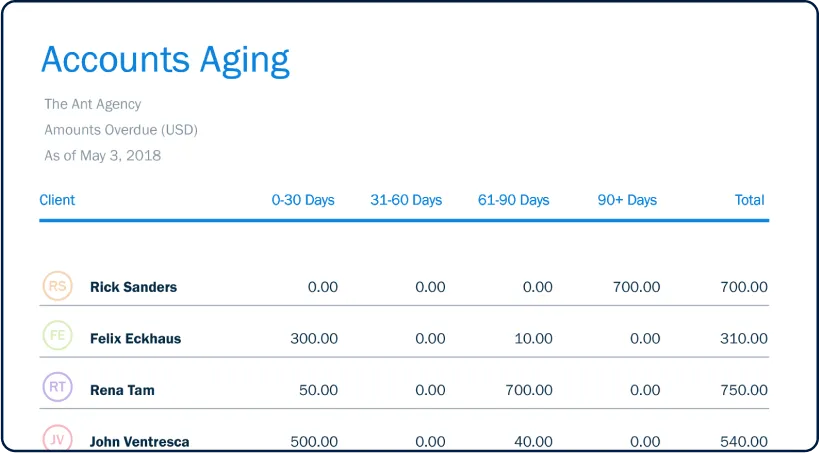Open Rena Tam client name
The image size is (819, 453).
coord(122,390)
